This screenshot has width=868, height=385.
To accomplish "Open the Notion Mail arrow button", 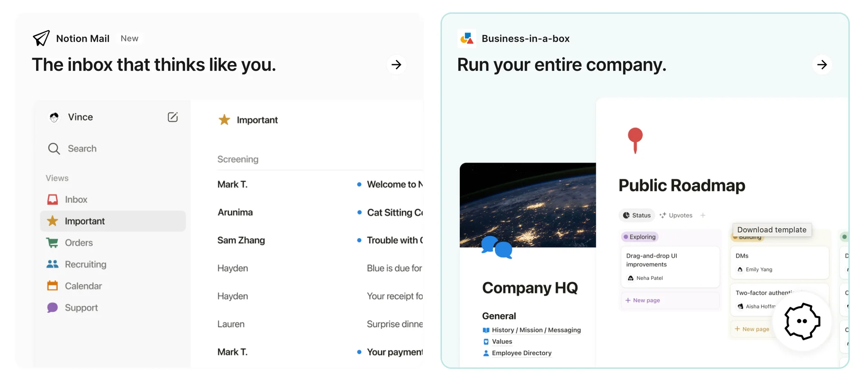I will (396, 65).
